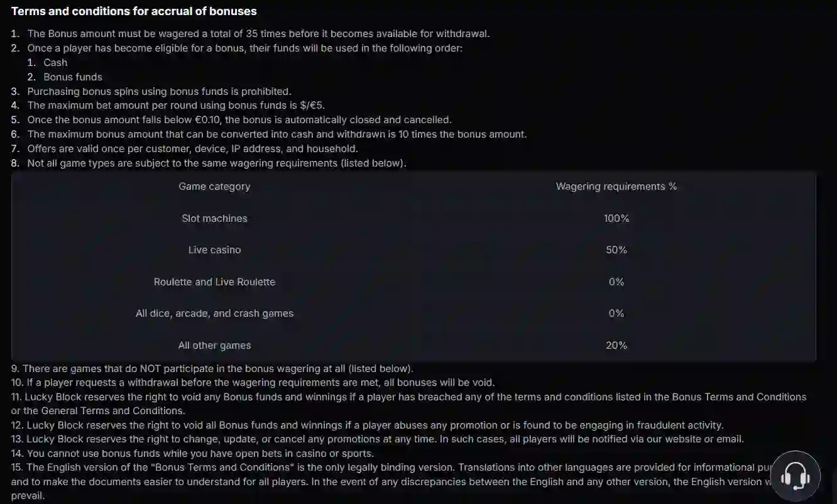The image size is (837, 504).
Task: Click the rule about wagering 35 times
Action: pos(258,33)
